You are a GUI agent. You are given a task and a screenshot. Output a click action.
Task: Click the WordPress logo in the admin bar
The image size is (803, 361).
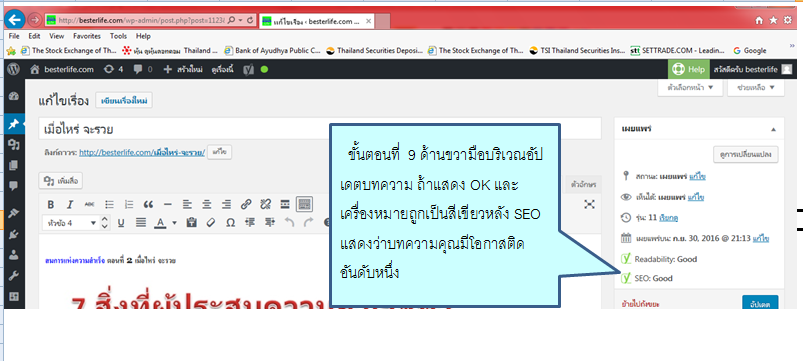(14, 69)
